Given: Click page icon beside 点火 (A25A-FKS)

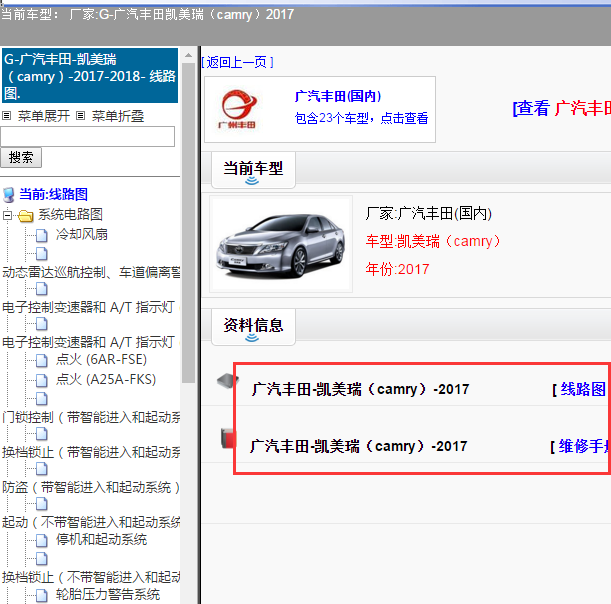Looking at the screenshot, I should pos(42,380).
